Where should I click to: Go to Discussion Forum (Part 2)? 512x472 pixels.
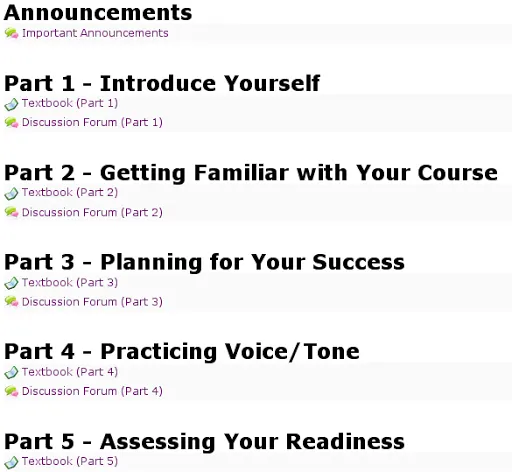[x=92, y=212]
